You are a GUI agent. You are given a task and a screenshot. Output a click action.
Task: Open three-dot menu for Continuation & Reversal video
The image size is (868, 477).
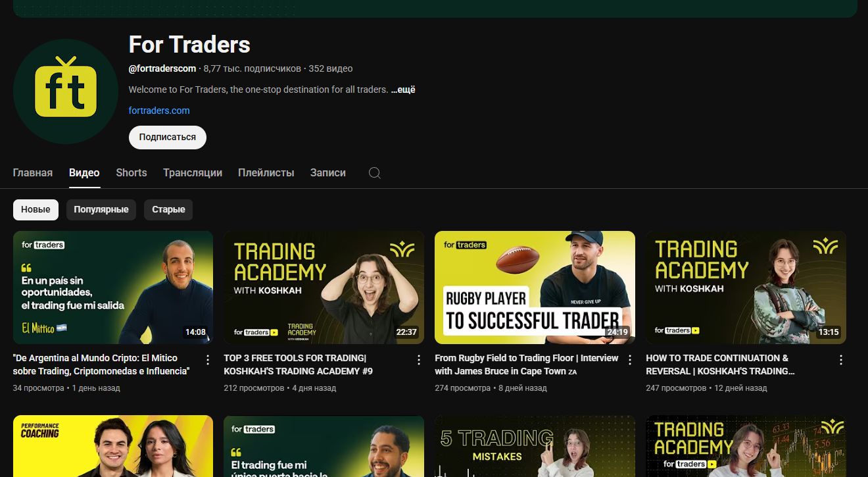(x=841, y=360)
